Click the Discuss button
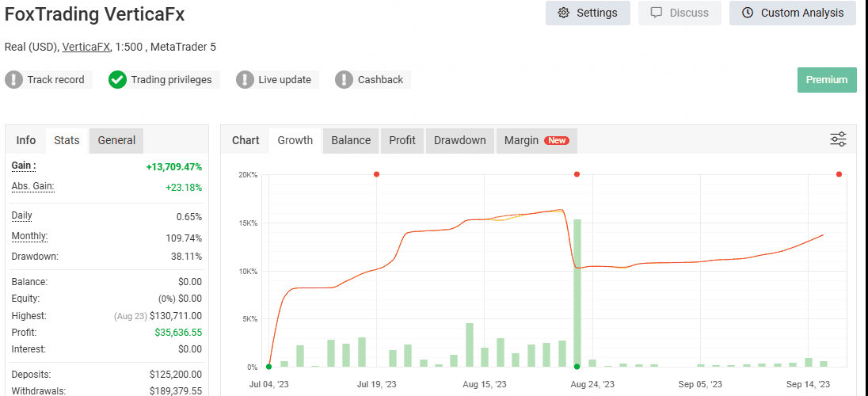This screenshot has height=396, width=868. tap(680, 13)
